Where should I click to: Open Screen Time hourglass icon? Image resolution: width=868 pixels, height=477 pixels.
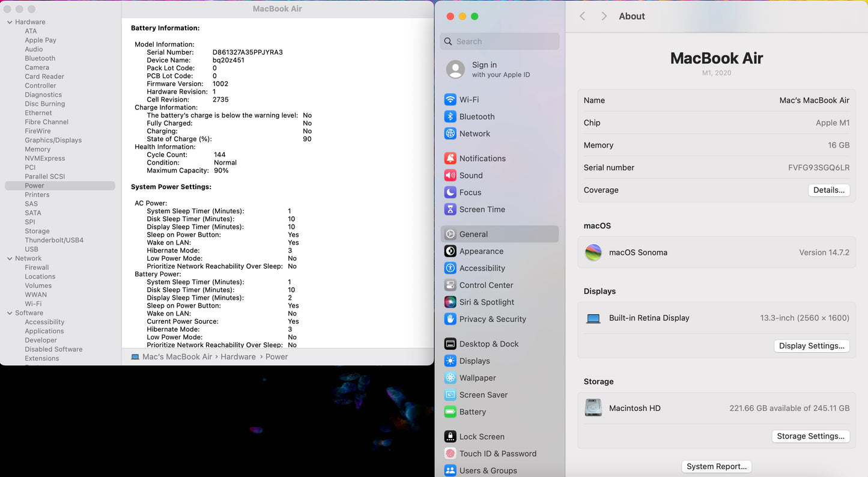tap(450, 209)
